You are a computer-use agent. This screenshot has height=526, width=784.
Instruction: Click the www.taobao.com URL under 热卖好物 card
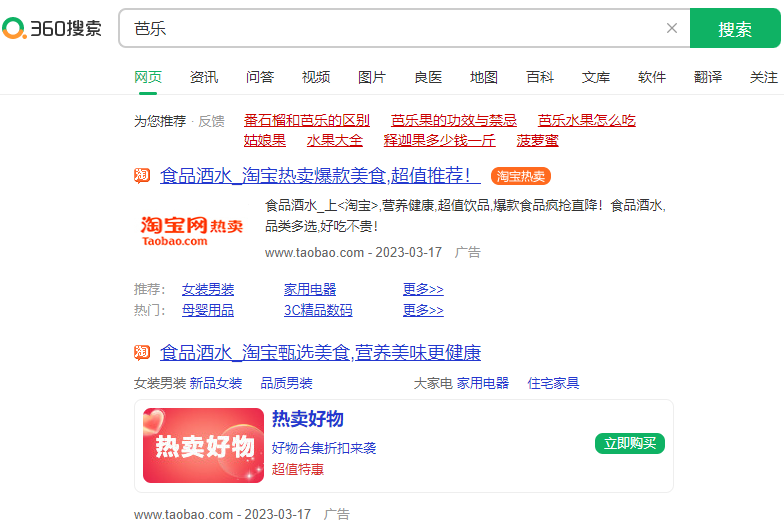184,514
